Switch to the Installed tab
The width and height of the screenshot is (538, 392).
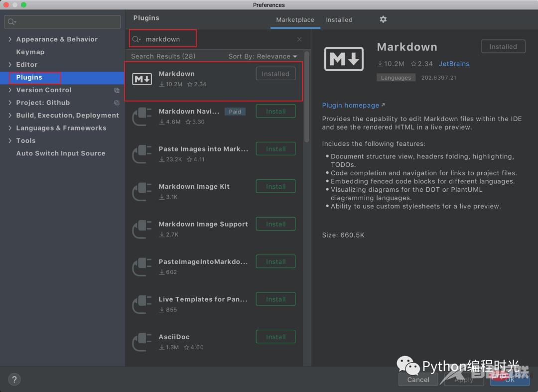coord(339,19)
